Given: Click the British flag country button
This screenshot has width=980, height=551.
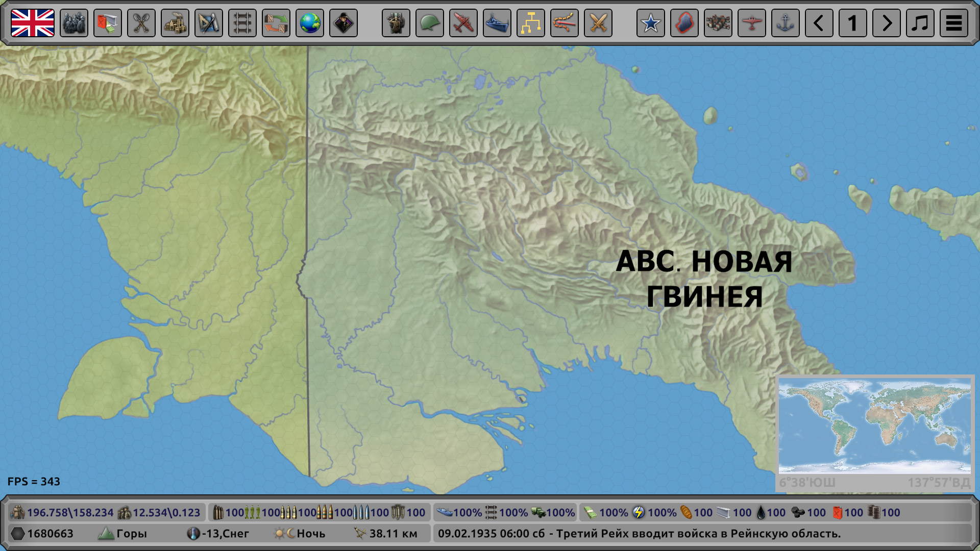Looking at the screenshot, I should tap(33, 23).
